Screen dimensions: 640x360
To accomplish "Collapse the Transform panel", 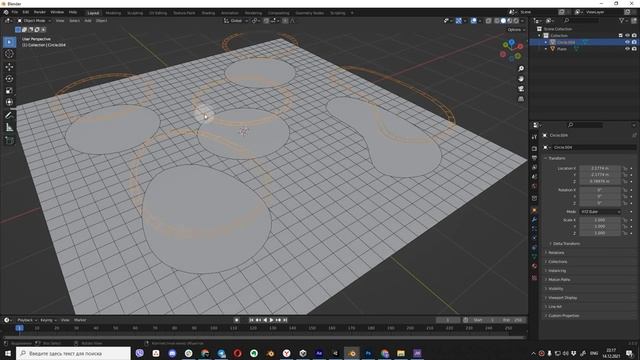I will point(556,158).
